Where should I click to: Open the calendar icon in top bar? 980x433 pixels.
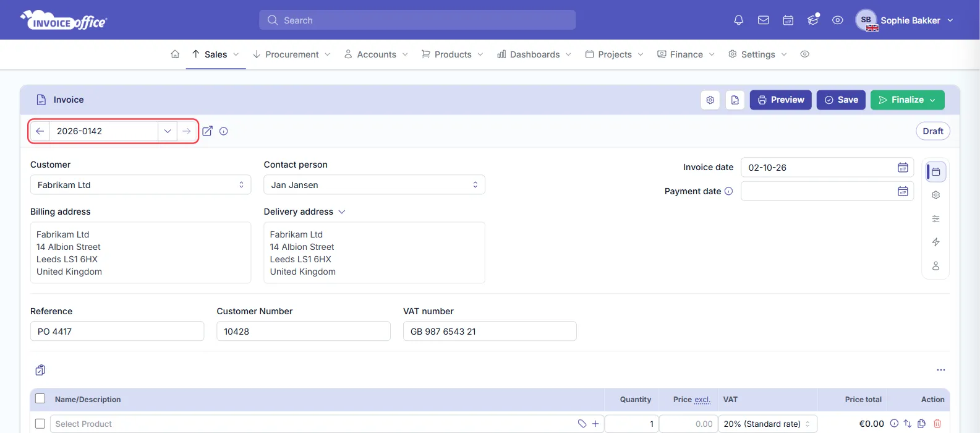click(788, 20)
